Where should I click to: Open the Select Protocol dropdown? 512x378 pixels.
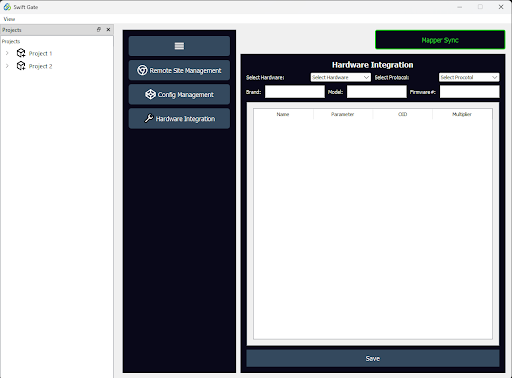469,77
